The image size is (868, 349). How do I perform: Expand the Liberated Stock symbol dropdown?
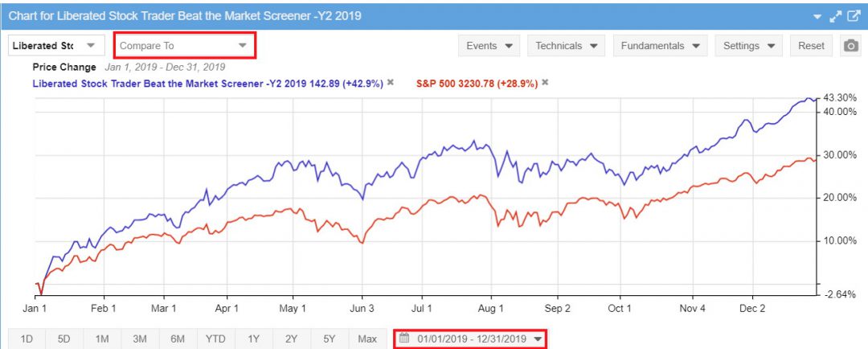(55, 46)
